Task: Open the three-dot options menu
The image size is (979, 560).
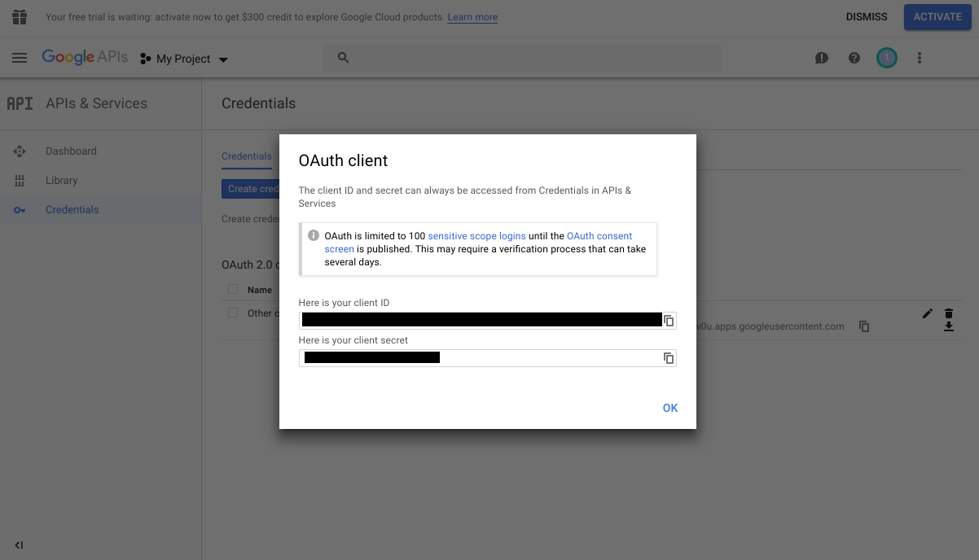Action: pyautogui.click(x=919, y=58)
